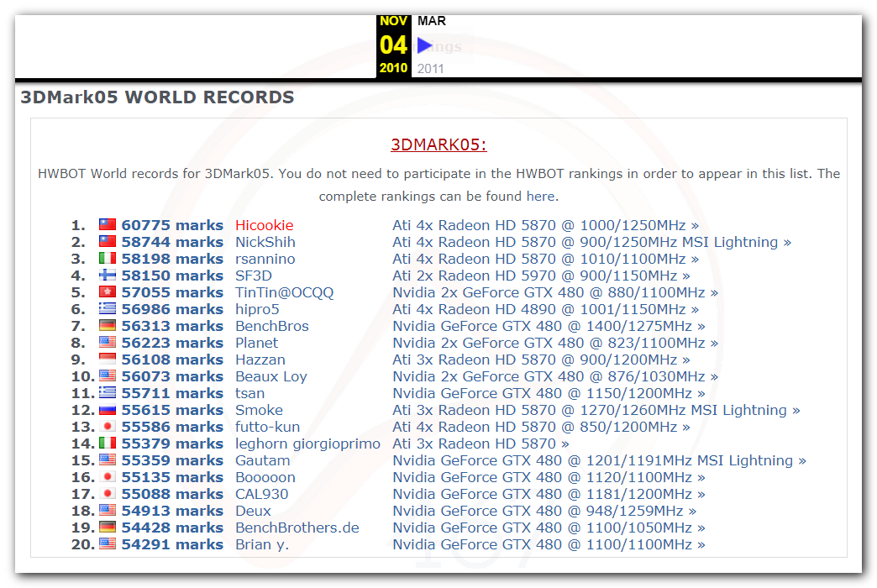Viewport: 877px width, 588px height.
Task: Open Ati 4x Radeon HD 5870 @ 1000/1250MHz link
Action: 545,225
